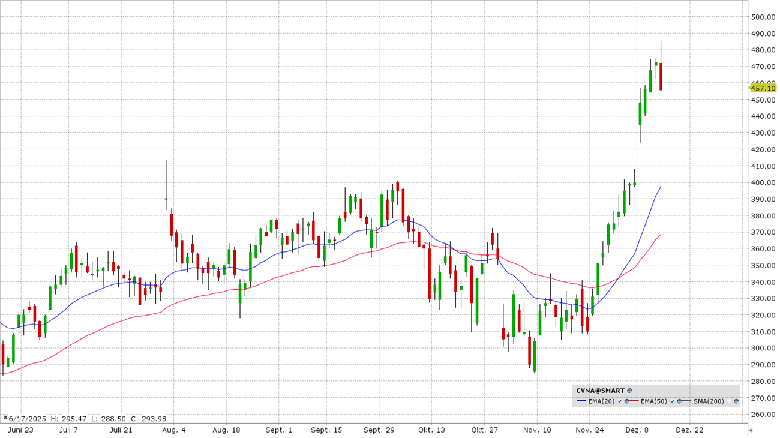The height and width of the screenshot is (438, 780).
Task: Click the 350.00 price axis label
Action: (764, 265)
